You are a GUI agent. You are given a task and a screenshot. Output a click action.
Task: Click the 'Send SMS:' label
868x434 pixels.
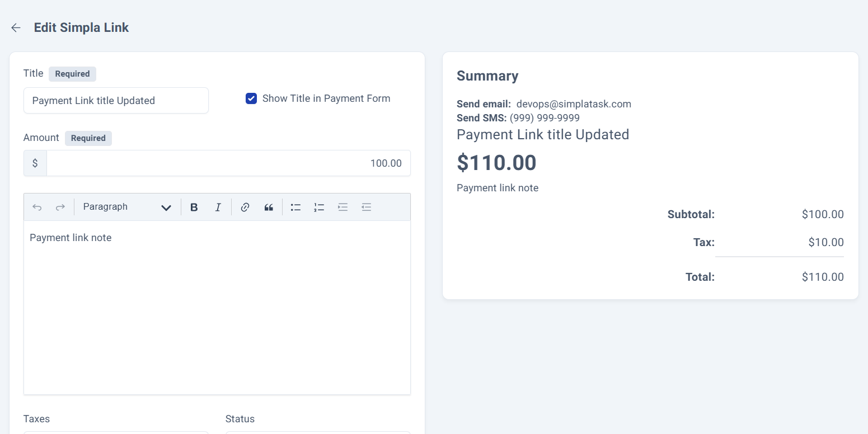tap(481, 118)
